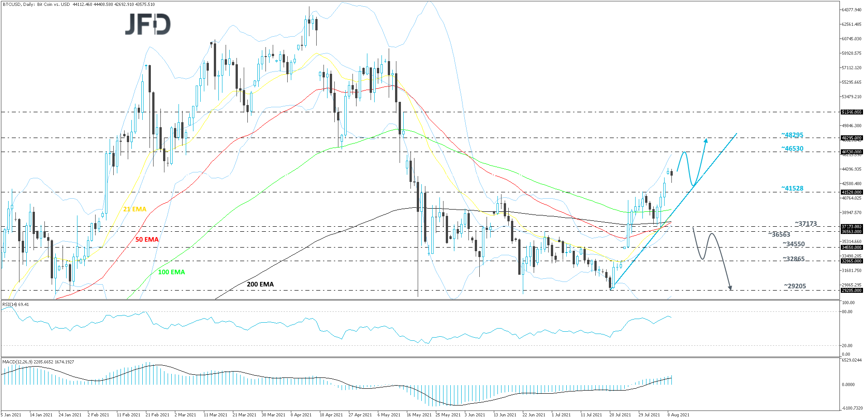
Task: Click the 32865.000 price tag on axis
Action: point(852,261)
